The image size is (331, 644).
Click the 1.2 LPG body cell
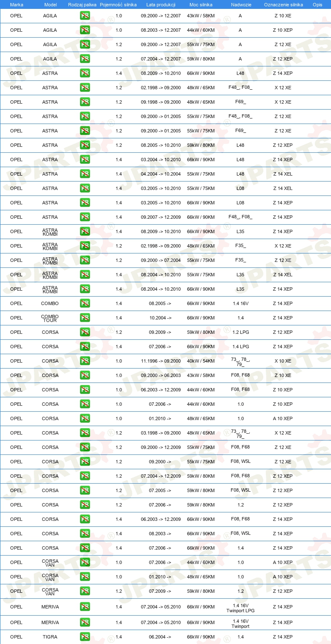click(x=240, y=332)
